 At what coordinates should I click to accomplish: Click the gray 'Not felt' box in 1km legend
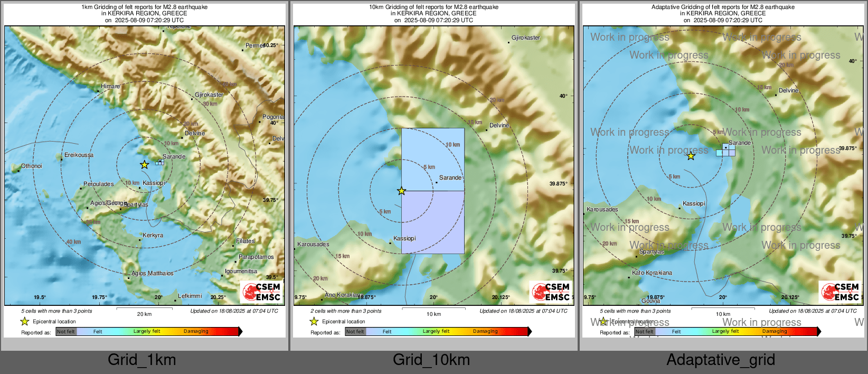tap(66, 331)
